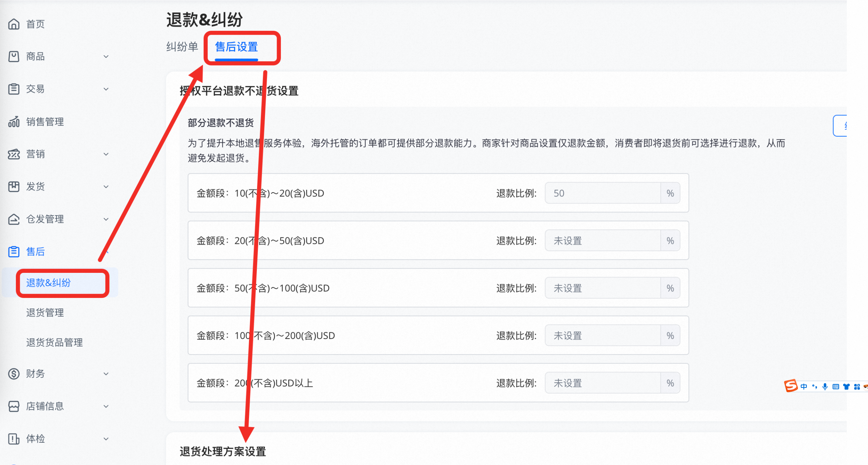The height and width of the screenshot is (465, 868).
Task: Activate the Sogou voice input microphone icon
Action: click(825, 387)
